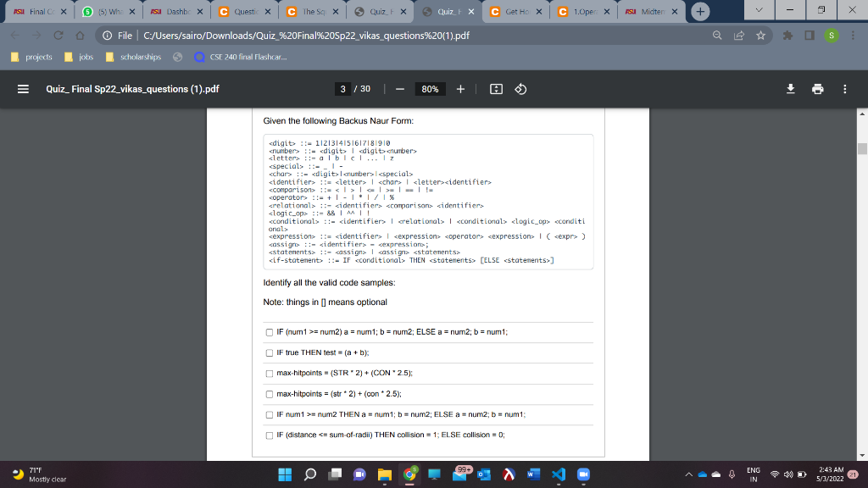The width and height of the screenshot is (868, 488).
Task: Download the PDF file
Action: click(x=790, y=88)
